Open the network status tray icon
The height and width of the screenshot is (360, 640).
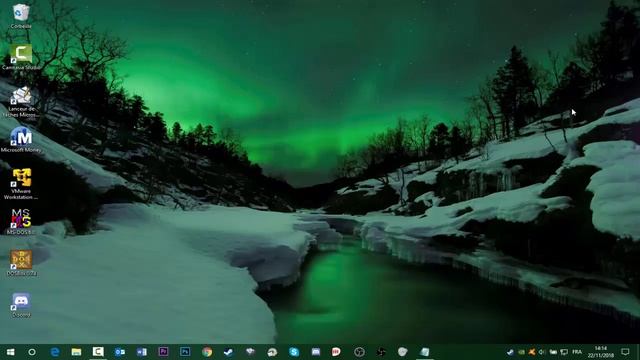coord(564,352)
